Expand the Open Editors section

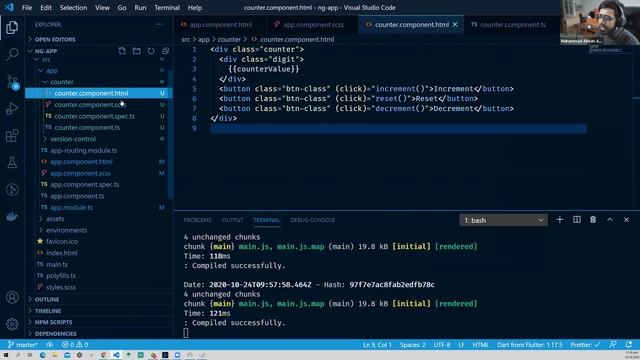pyautogui.click(x=55, y=40)
